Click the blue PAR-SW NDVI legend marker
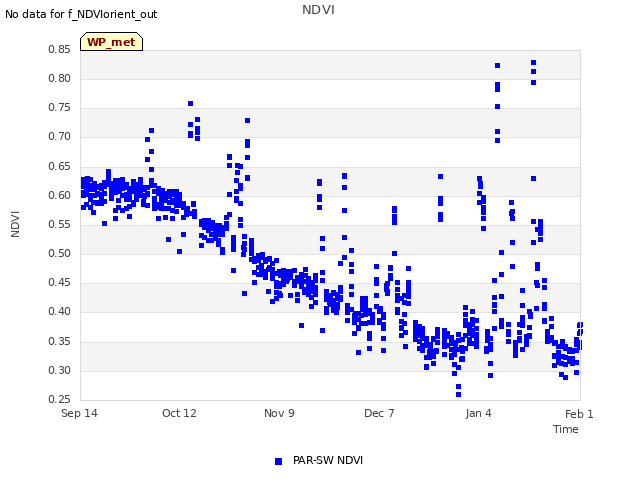 pyautogui.click(x=278, y=461)
